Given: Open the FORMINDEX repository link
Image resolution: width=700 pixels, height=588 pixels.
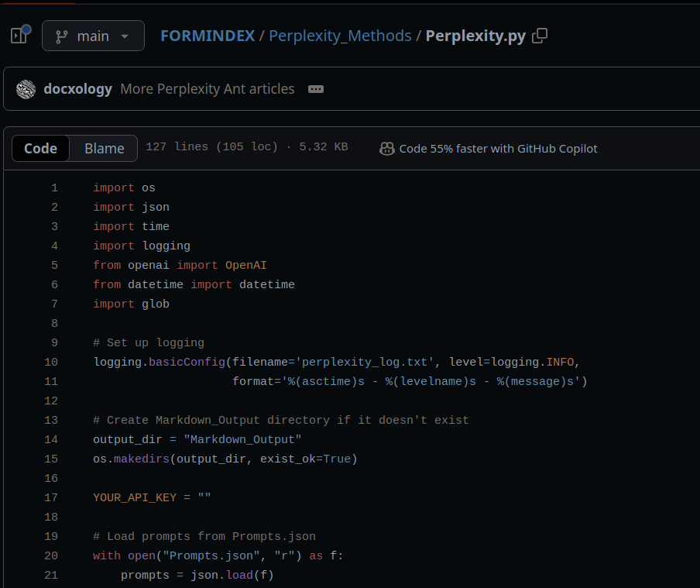Looking at the screenshot, I should 208,36.
